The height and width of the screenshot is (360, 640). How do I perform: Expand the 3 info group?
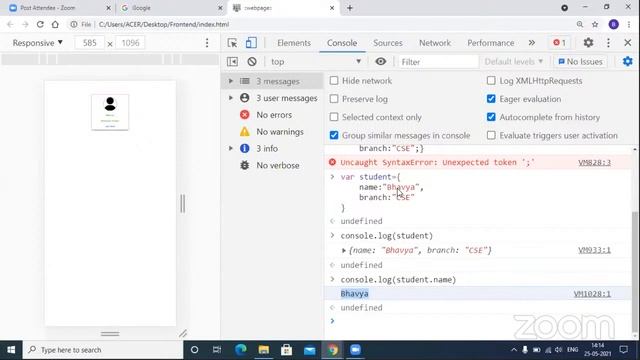coord(231,149)
